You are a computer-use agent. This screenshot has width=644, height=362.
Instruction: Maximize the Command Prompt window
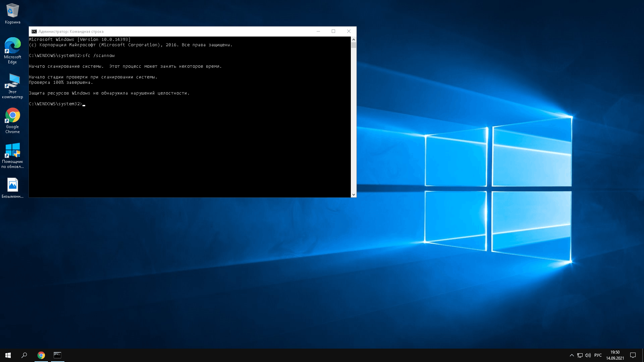tap(333, 31)
